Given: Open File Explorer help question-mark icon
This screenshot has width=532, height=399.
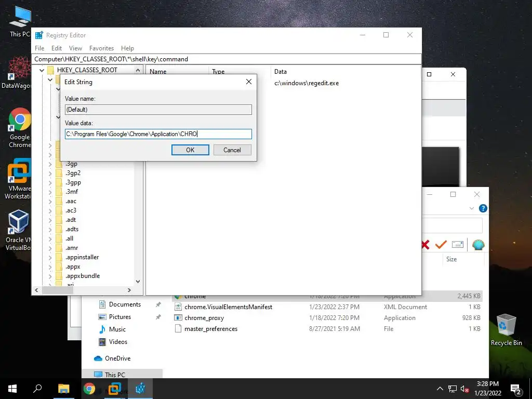Looking at the screenshot, I should [x=483, y=208].
